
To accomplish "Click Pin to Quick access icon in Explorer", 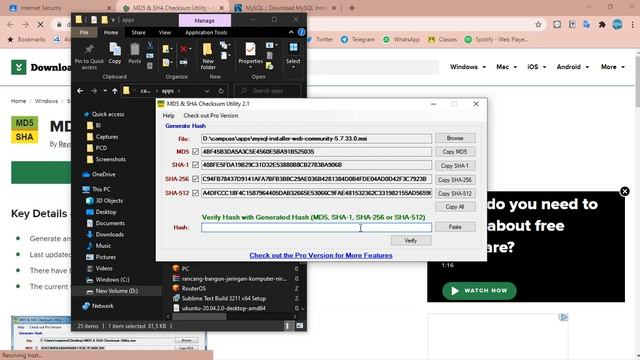I will coord(89,50).
